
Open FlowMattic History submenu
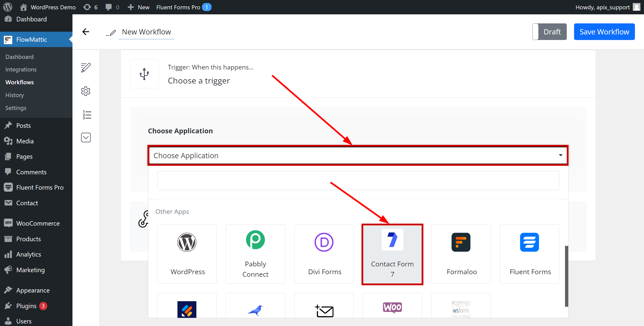pos(15,95)
